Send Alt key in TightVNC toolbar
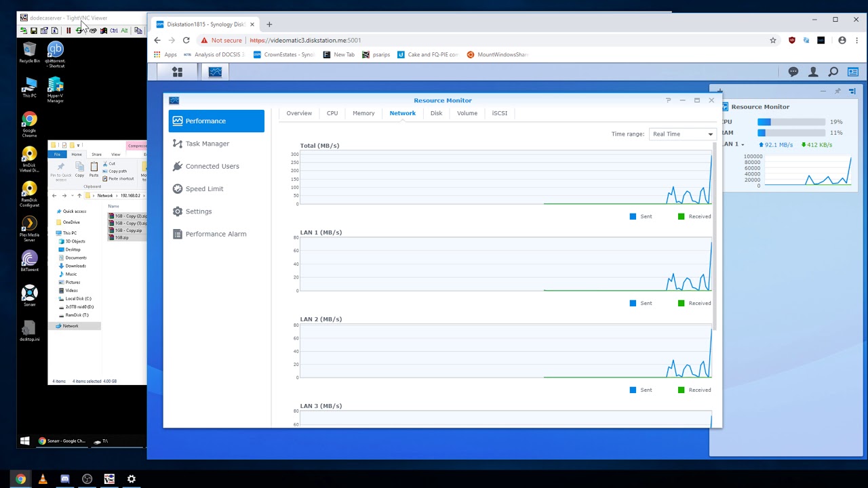 tap(124, 30)
